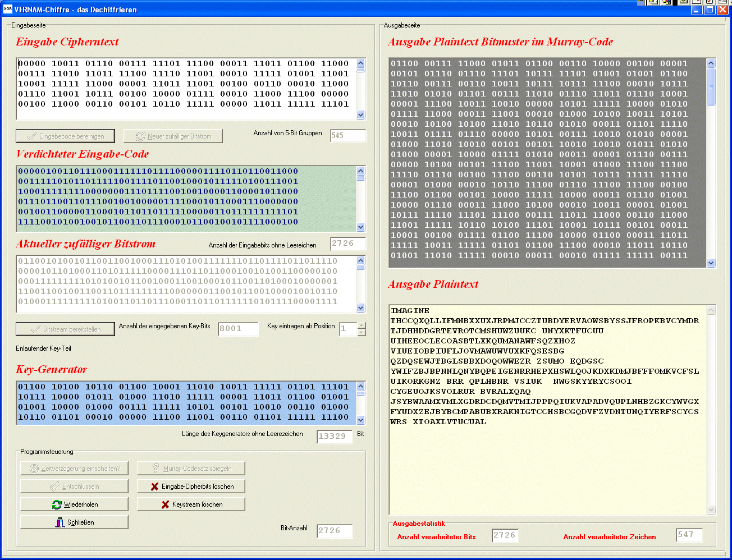Click Eingabe-Cipherbits löschen button
Image resolution: width=732 pixels, height=560 pixels.
click(x=191, y=486)
